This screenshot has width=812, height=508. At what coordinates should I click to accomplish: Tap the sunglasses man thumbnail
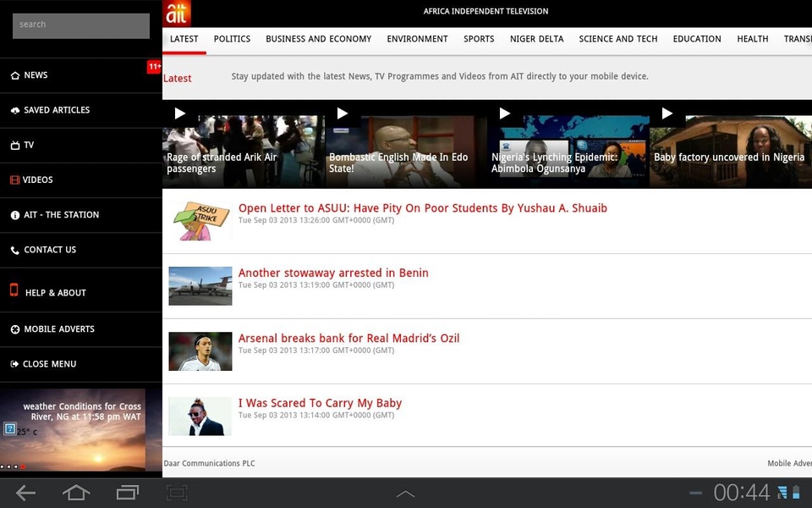[200, 417]
